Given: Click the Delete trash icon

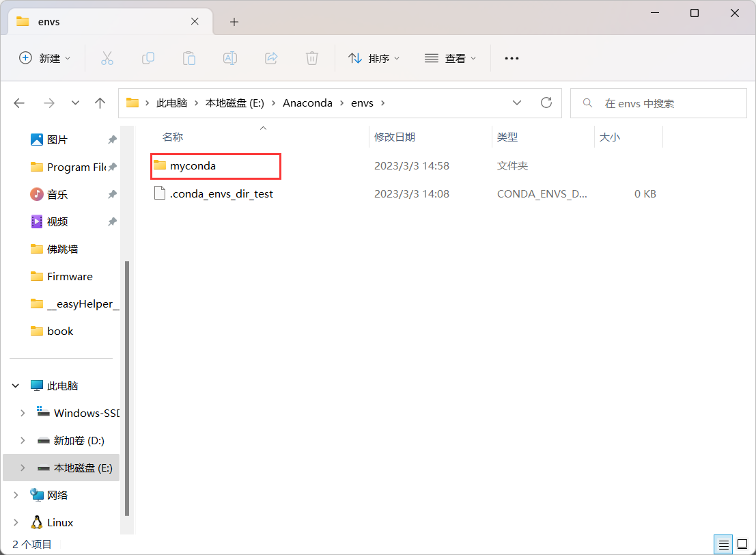Looking at the screenshot, I should (x=312, y=58).
